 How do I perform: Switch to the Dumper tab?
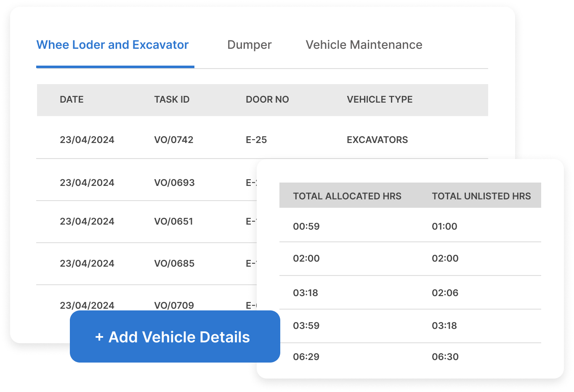click(x=249, y=45)
